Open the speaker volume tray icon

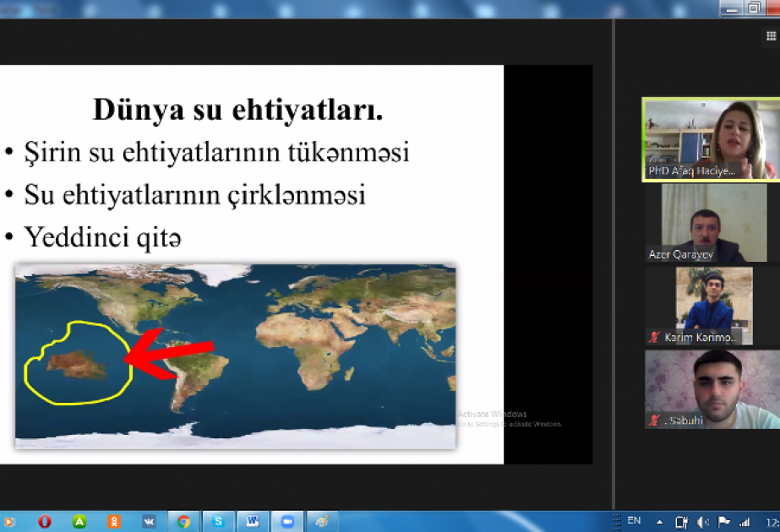pos(702,522)
